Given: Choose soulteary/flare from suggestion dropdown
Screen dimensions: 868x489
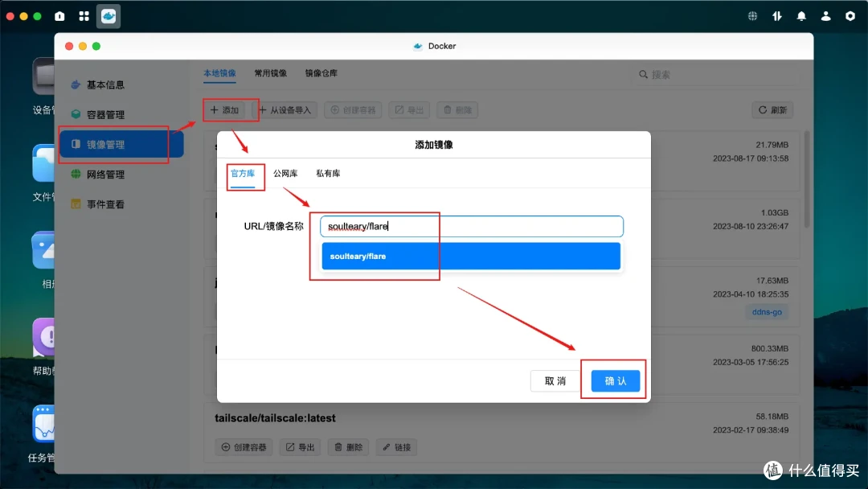Looking at the screenshot, I should tap(471, 256).
